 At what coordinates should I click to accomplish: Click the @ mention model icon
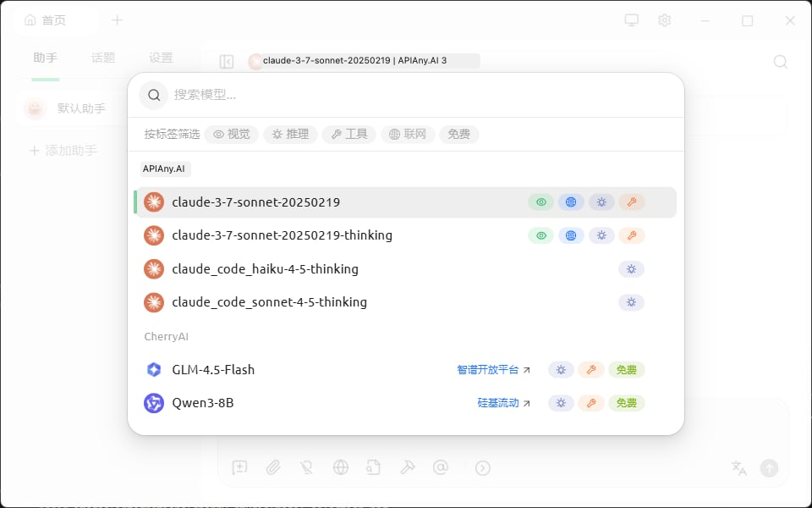pos(440,467)
